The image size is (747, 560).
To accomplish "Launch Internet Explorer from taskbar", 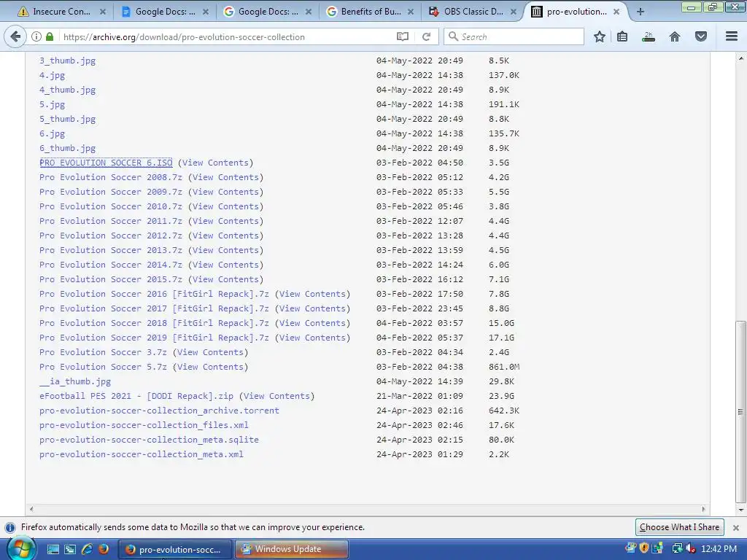I will click(x=87, y=549).
